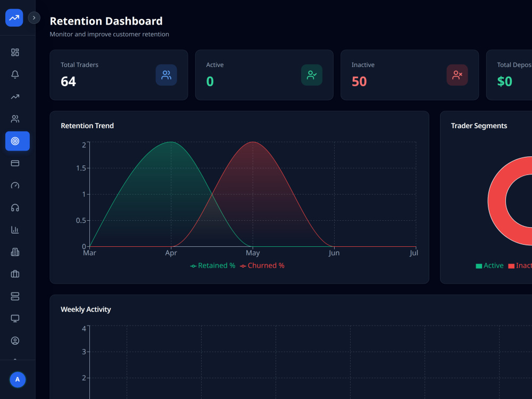Select the active target retention icon
532x399 pixels.
pos(18,141)
